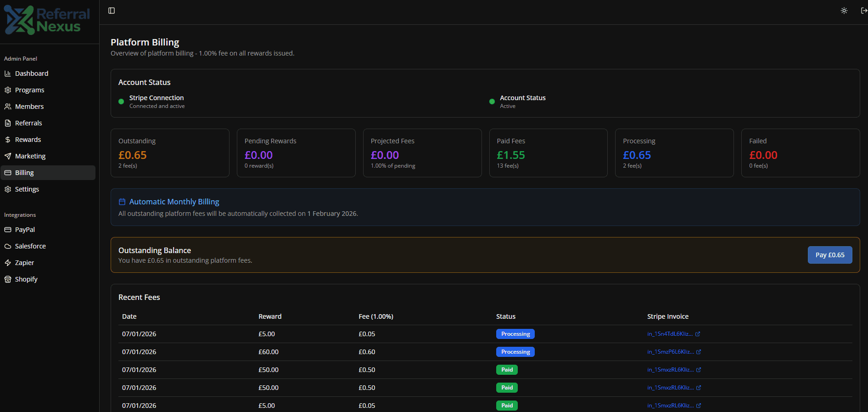
Task: Click the Processing badge on the £60.00 row
Action: click(x=515, y=352)
